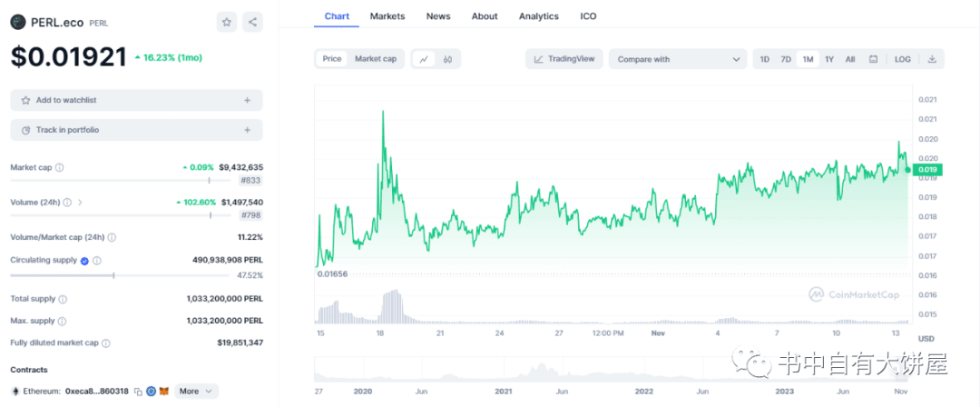The image size is (980, 407).
Task: Click the share icon near PERL title
Action: 252,22
